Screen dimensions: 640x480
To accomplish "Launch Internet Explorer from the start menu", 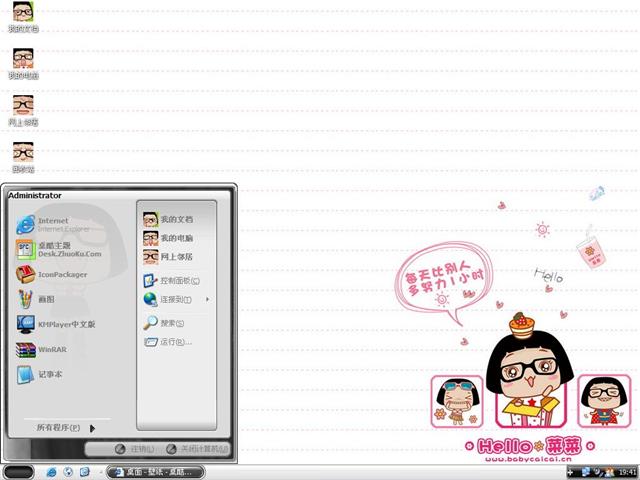I will click(x=53, y=224).
